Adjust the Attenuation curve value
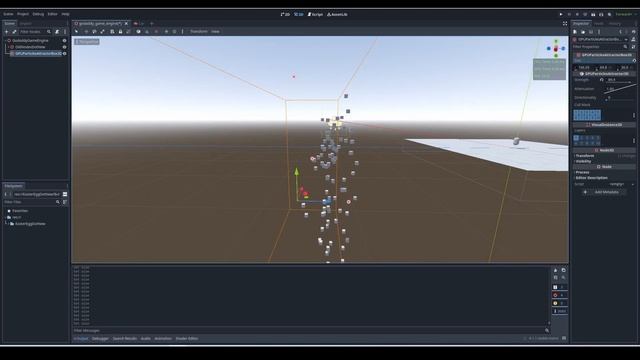 (620, 89)
